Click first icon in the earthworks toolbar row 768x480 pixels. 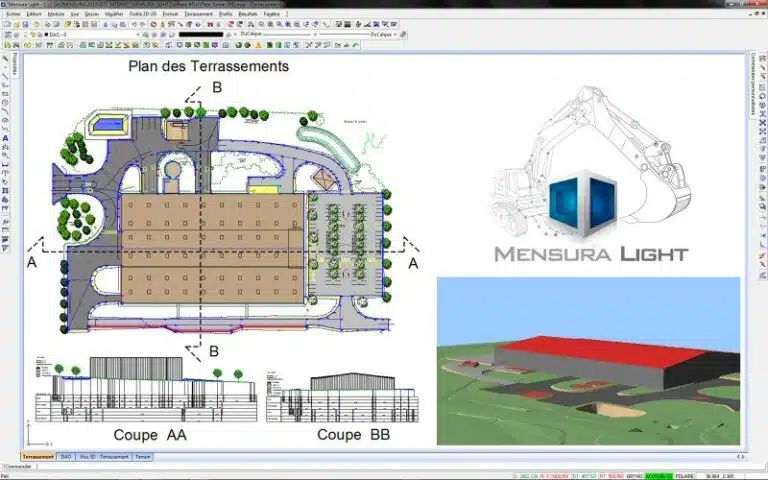8,45
